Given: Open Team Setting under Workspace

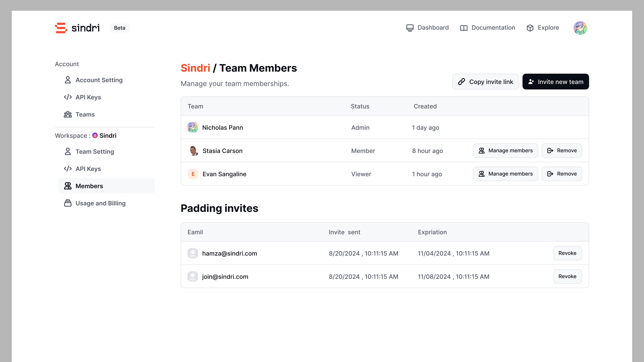Looking at the screenshot, I should [95, 152].
